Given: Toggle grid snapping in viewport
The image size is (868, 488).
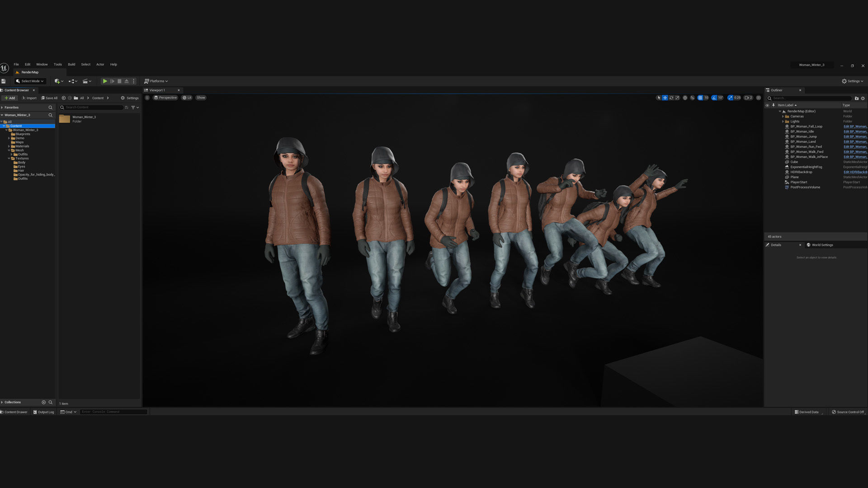Looking at the screenshot, I should tap(700, 98).
